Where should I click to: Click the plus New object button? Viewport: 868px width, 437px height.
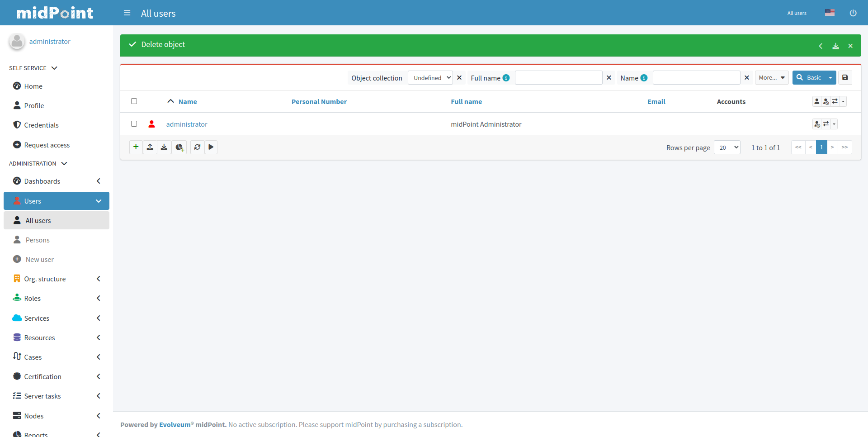(136, 147)
